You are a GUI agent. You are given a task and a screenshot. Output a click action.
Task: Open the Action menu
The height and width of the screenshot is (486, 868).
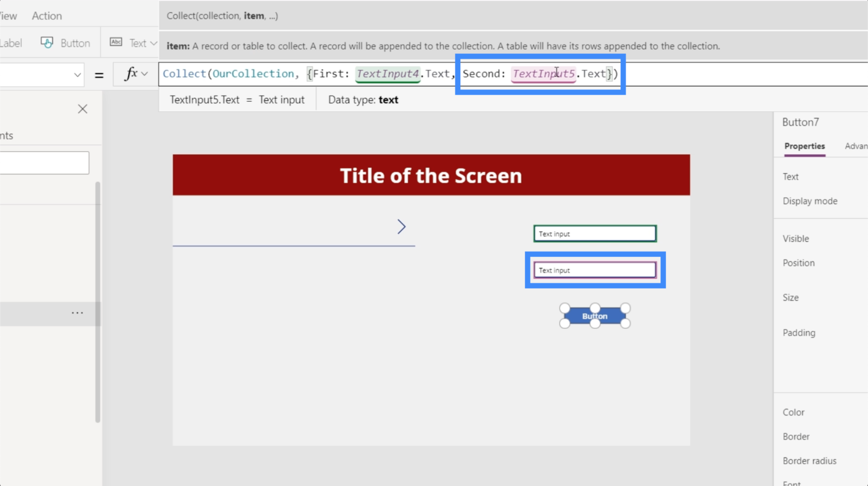[47, 16]
